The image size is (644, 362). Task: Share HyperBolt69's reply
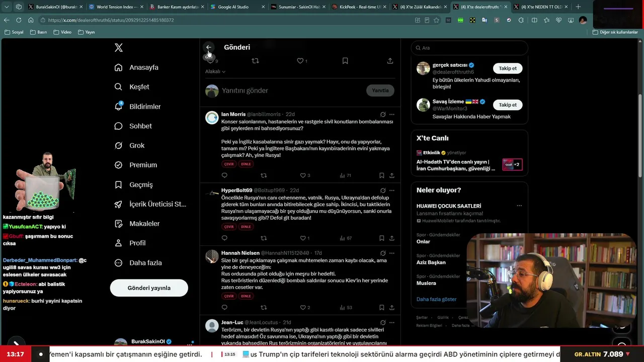[392, 238]
